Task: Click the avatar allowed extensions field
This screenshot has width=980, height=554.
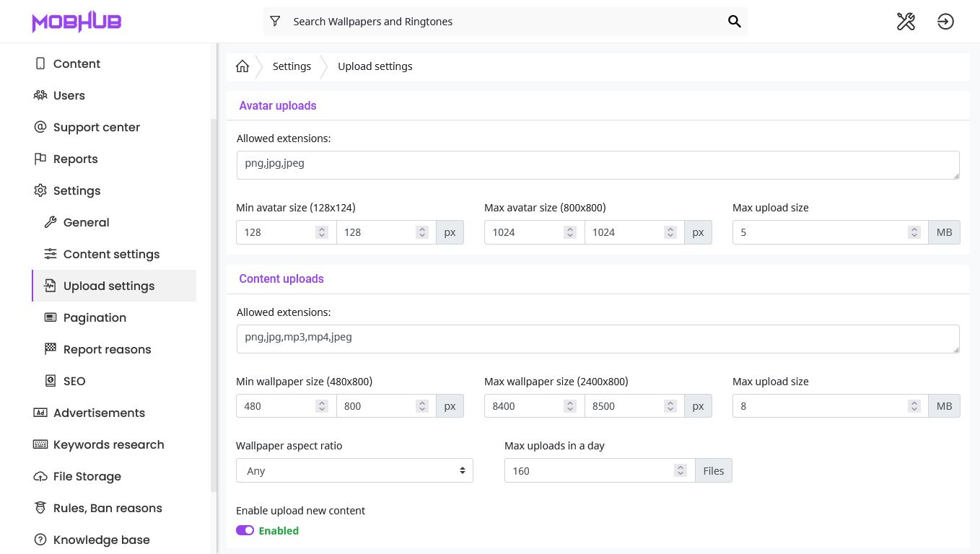Action: (x=598, y=164)
